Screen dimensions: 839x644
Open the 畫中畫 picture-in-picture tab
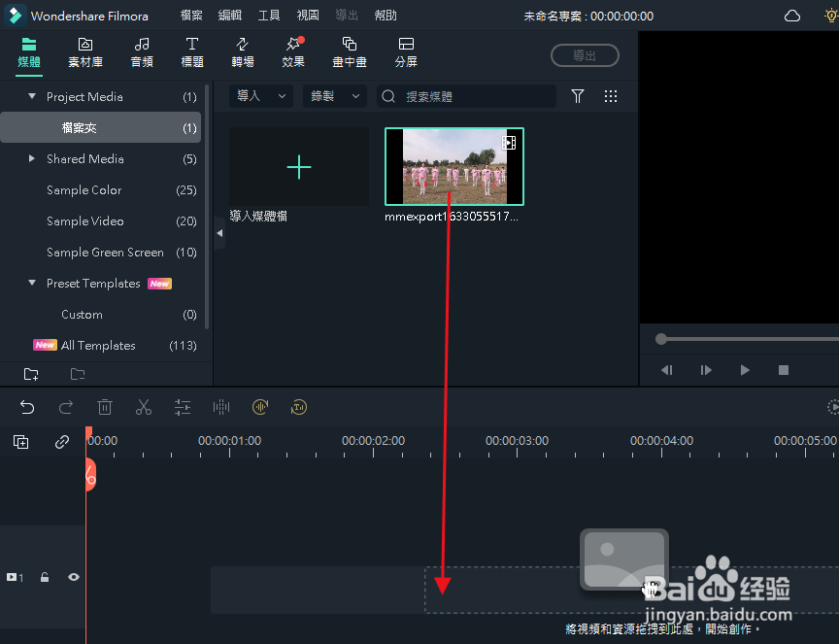350,52
